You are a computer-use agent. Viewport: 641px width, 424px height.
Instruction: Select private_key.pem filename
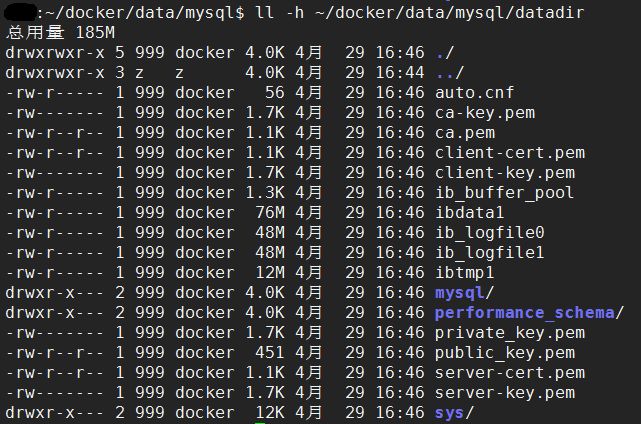[510, 333]
